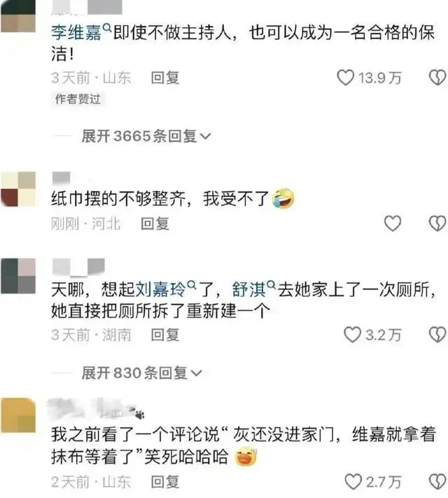Click chevron beside 展开3665条回复
This screenshot has width=448, height=498.
point(206,137)
